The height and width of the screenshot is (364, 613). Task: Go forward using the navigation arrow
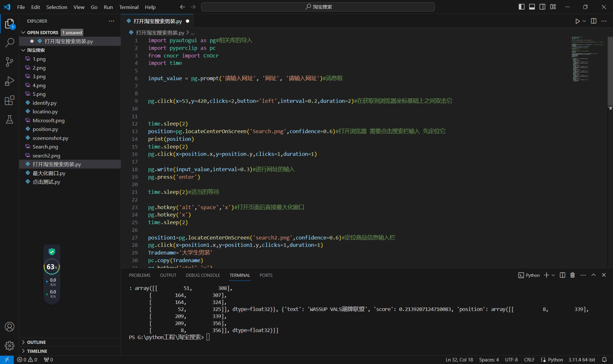coord(193,7)
